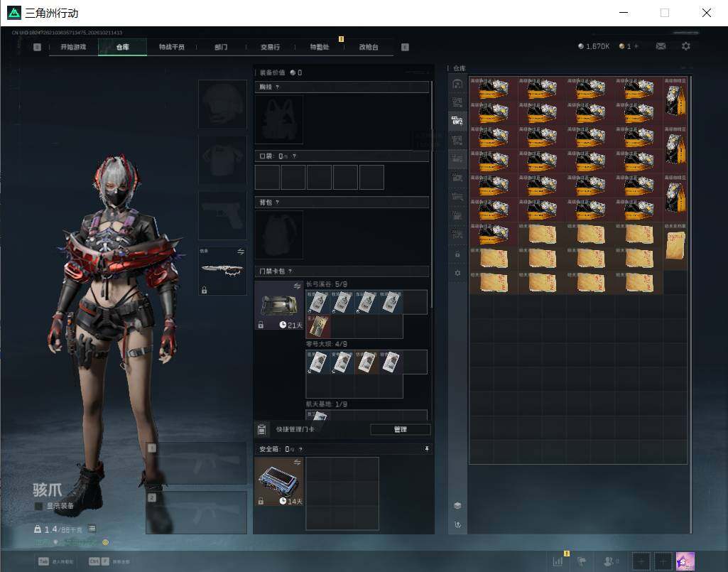
Task: Click the previous tab key button left of 开始游戏
Action: [37, 47]
